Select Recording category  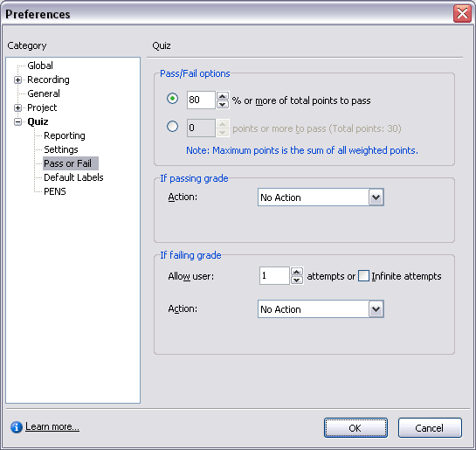pyautogui.click(x=48, y=80)
